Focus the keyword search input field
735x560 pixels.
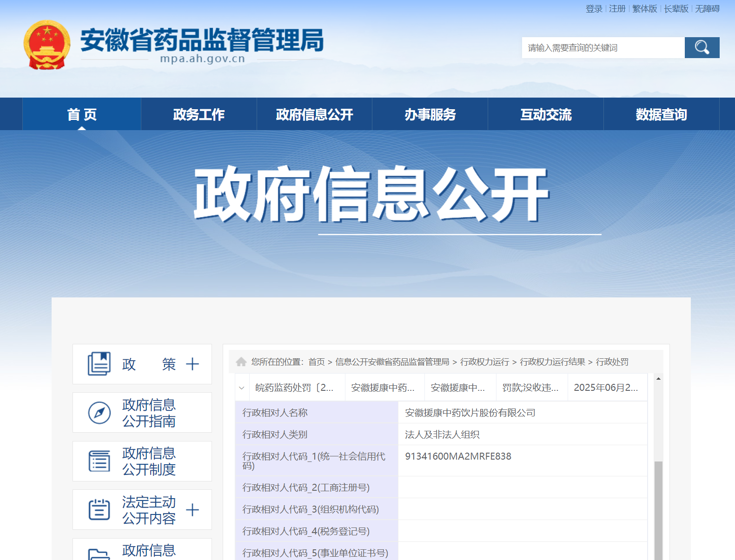603,47
